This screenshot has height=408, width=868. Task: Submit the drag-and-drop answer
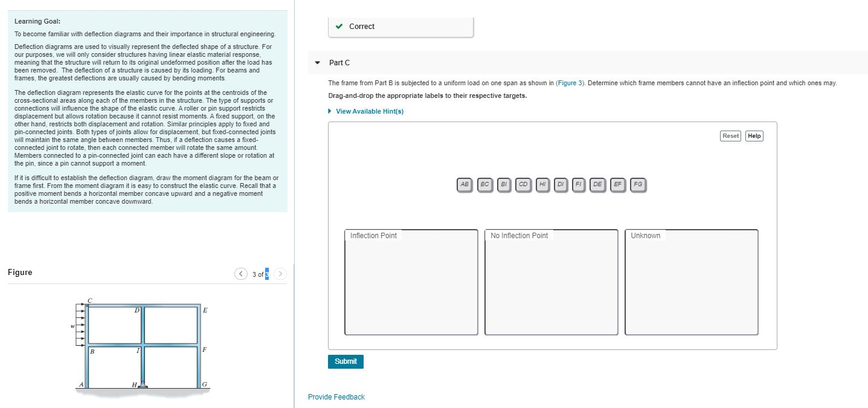tap(345, 361)
